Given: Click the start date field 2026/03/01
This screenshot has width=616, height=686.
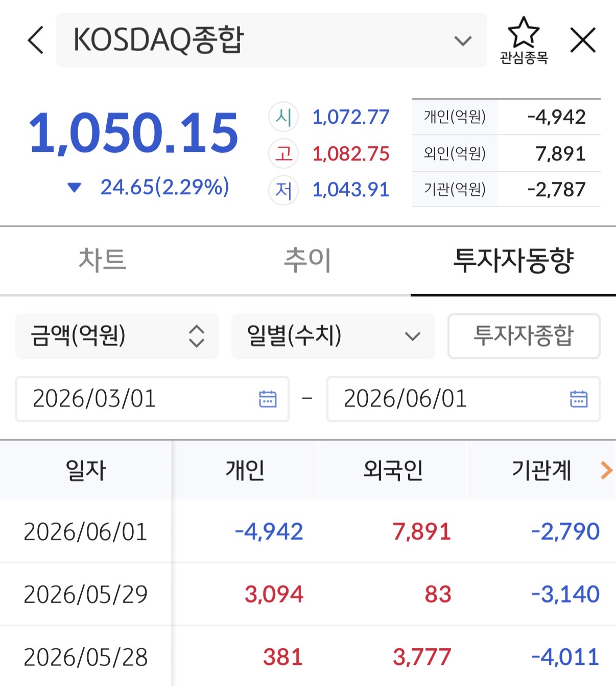Looking at the screenshot, I should coord(152,399).
